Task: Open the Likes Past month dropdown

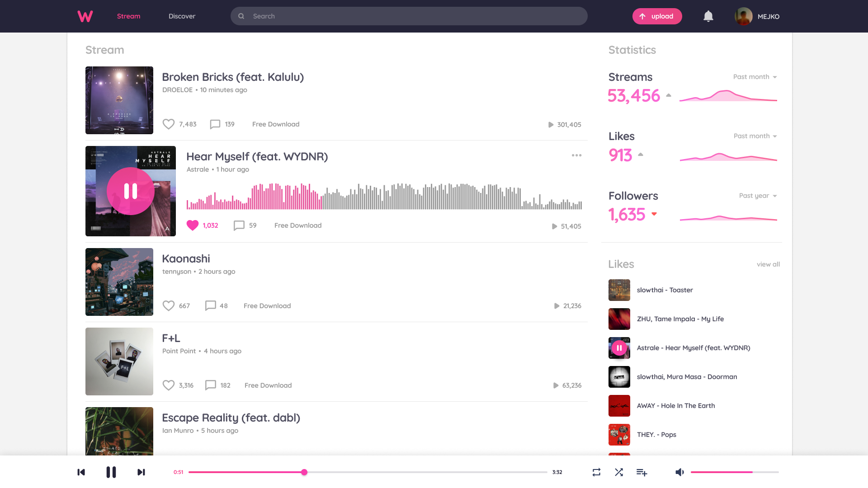Action: (755, 136)
